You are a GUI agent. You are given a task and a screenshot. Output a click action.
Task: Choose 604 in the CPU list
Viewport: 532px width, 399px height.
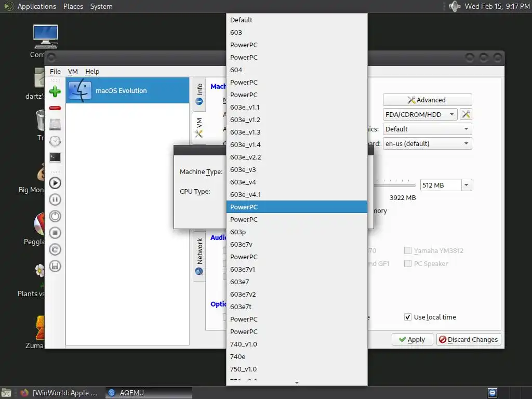tap(297, 70)
